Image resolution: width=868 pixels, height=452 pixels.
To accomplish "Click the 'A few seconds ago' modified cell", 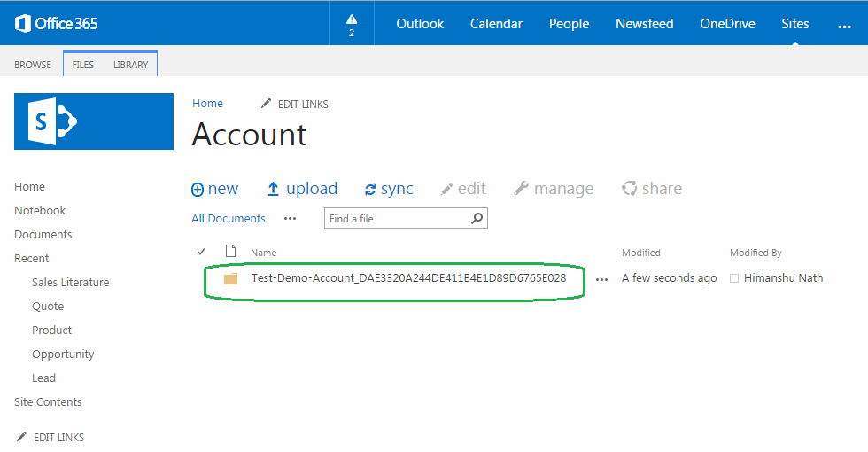I will click(x=669, y=278).
